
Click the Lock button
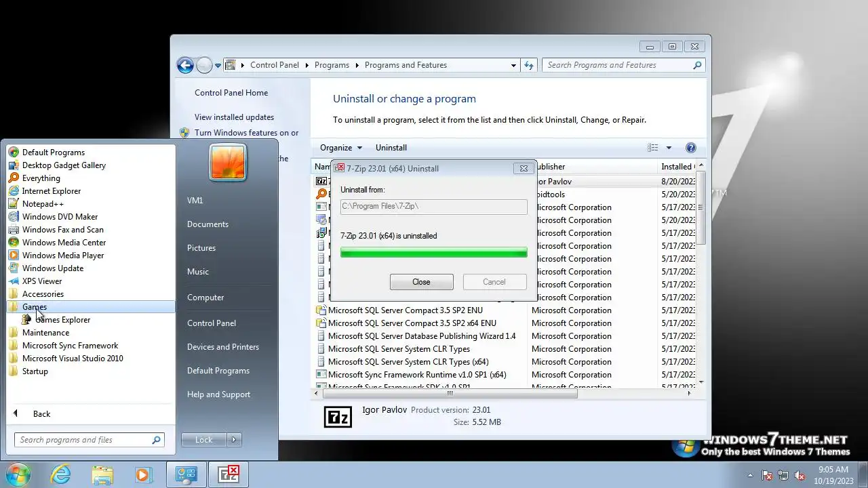(204, 440)
